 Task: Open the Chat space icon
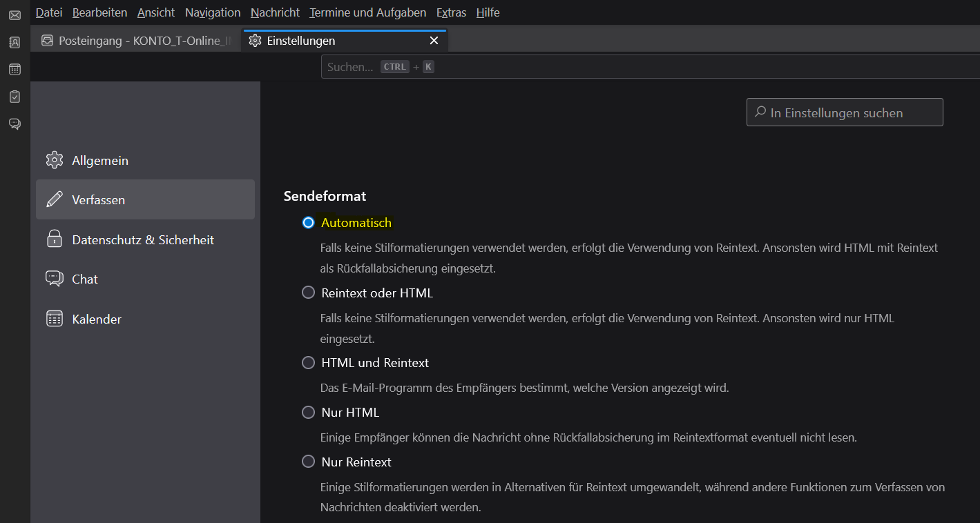[x=15, y=124]
